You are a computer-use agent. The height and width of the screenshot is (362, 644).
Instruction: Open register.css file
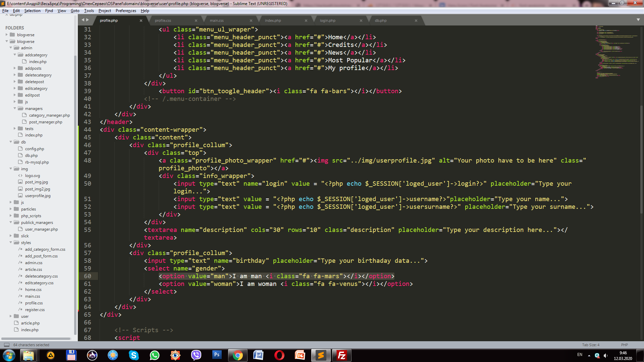(x=35, y=310)
